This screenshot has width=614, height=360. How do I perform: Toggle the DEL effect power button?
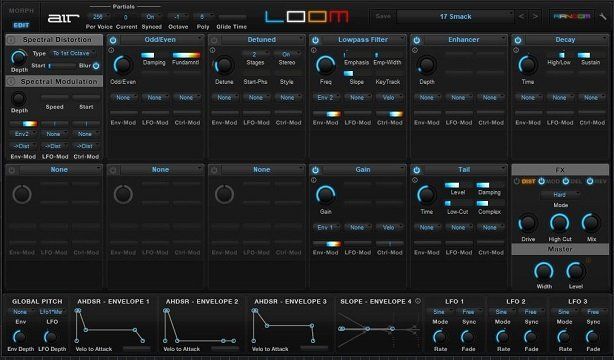tap(566, 181)
